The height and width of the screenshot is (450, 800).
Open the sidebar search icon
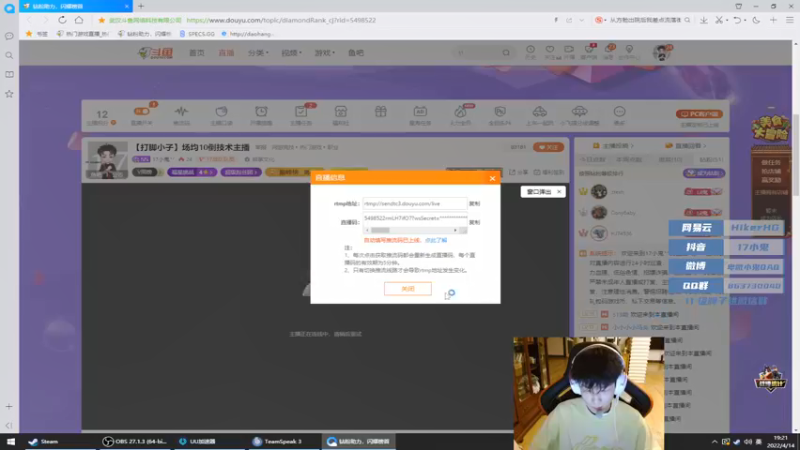pyautogui.click(x=9, y=55)
